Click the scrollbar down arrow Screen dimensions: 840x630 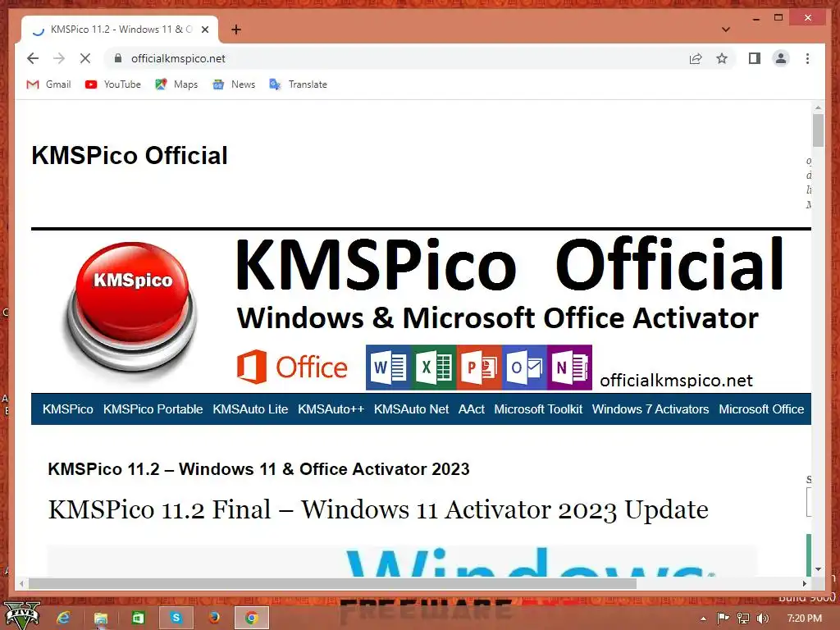[818, 569]
